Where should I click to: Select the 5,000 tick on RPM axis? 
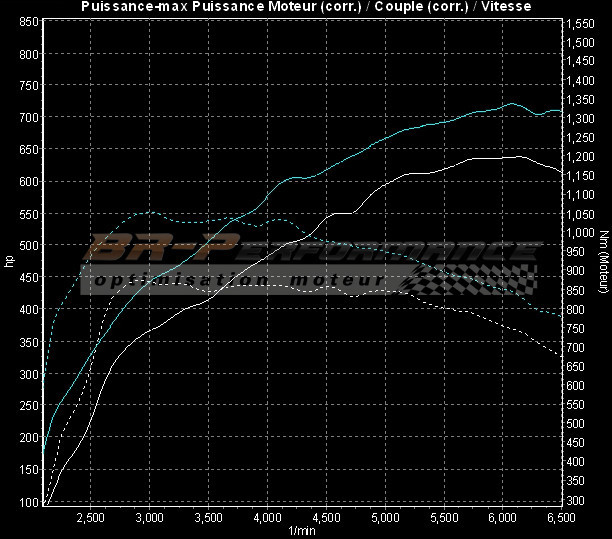(x=385, y=518)
